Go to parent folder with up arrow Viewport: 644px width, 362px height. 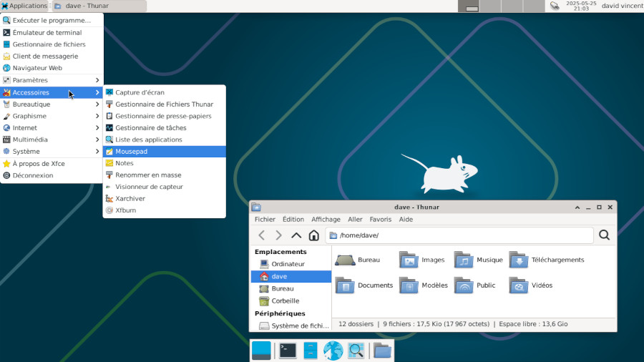tap(296, 235)
